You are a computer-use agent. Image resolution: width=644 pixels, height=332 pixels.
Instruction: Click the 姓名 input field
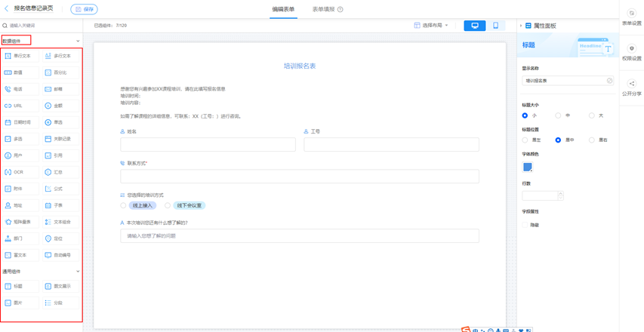click(208, 144)
